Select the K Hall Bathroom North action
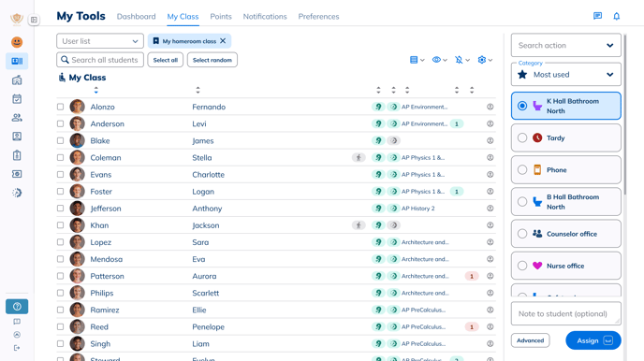 [x=566, y=106]
